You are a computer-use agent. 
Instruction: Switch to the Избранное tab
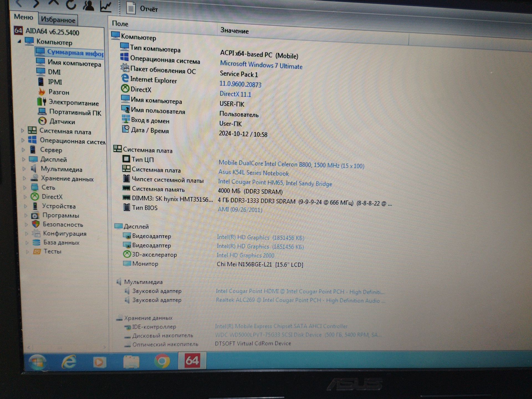tap(58, 20)
